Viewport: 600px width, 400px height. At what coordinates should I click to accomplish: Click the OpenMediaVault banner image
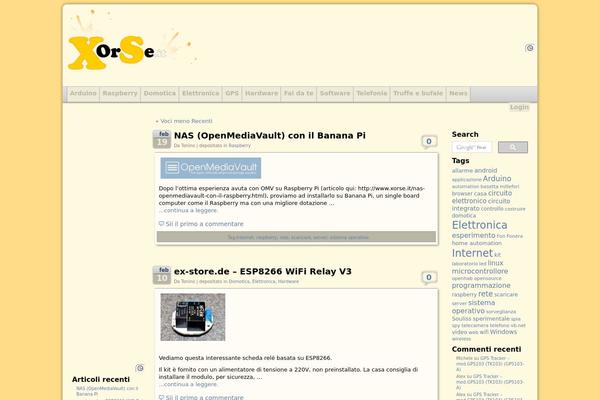point(211,168)
